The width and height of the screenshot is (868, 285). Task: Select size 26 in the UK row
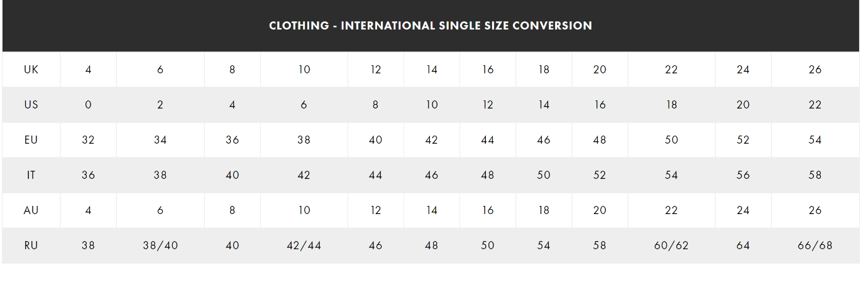(x=815, y=70)
